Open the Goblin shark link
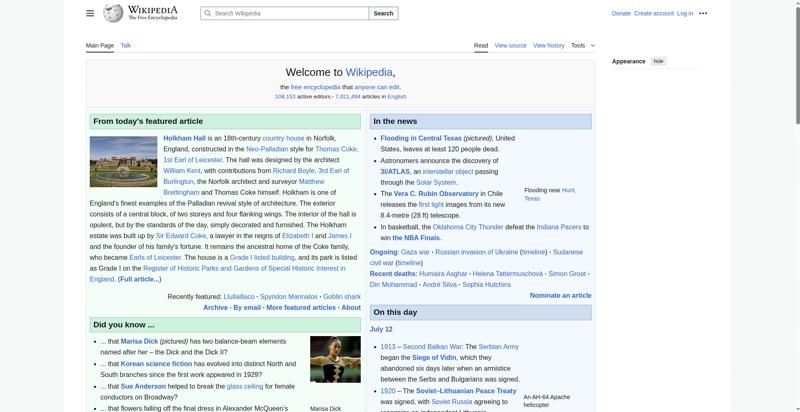Screen dimensions: 800x412 click(342, 297)
